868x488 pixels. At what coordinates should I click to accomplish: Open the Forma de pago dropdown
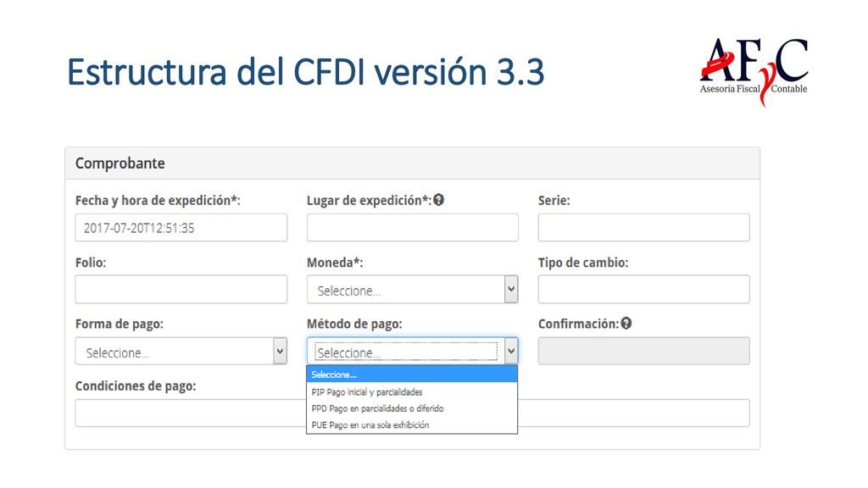pos(181,352)
